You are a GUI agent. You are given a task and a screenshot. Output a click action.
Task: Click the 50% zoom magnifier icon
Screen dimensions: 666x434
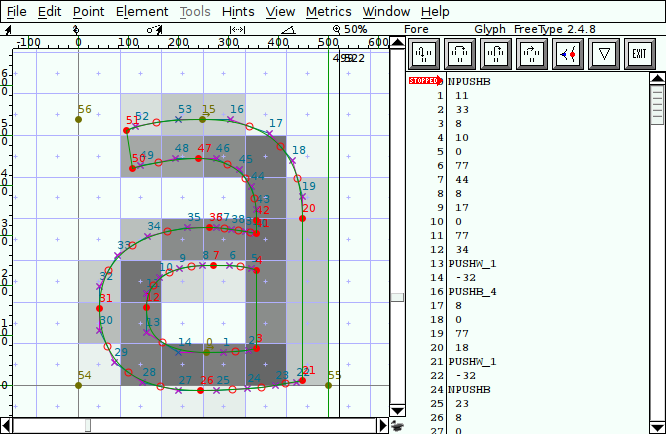336,29
